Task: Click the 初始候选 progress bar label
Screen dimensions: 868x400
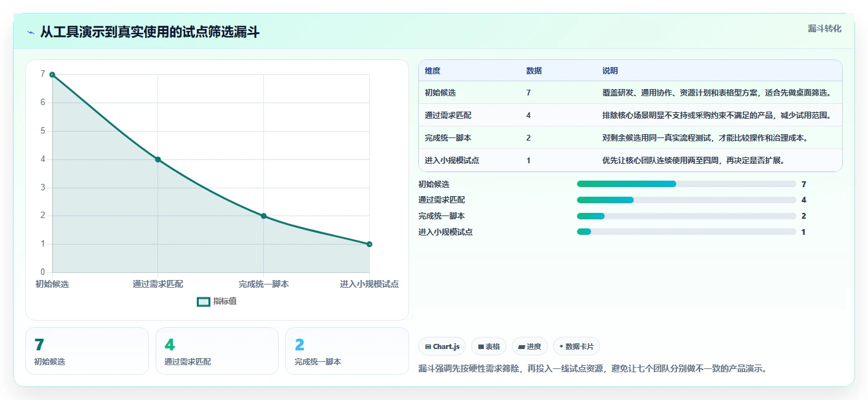Action: 434,184
